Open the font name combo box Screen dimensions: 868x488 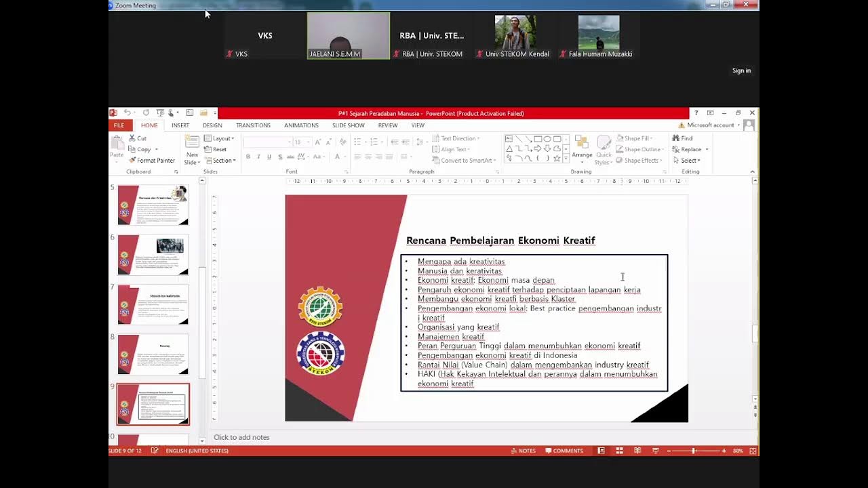(x=267, y=142)
